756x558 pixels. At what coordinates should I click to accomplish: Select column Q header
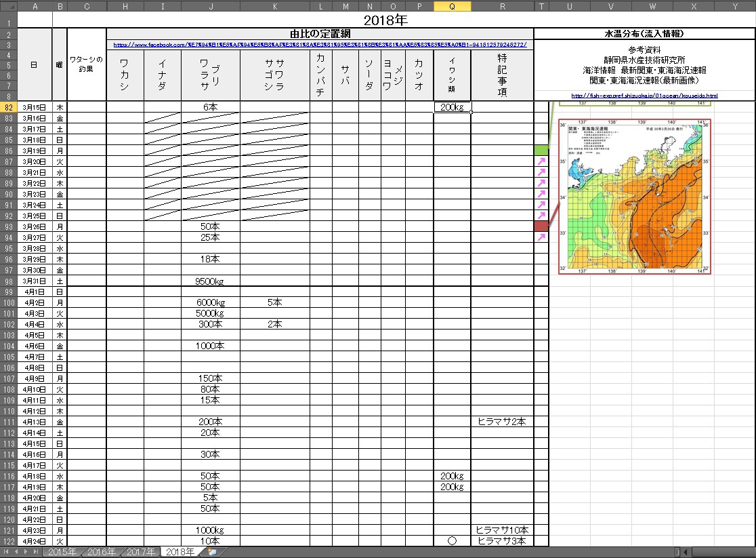pyautogui.click(x=453, y=6)
